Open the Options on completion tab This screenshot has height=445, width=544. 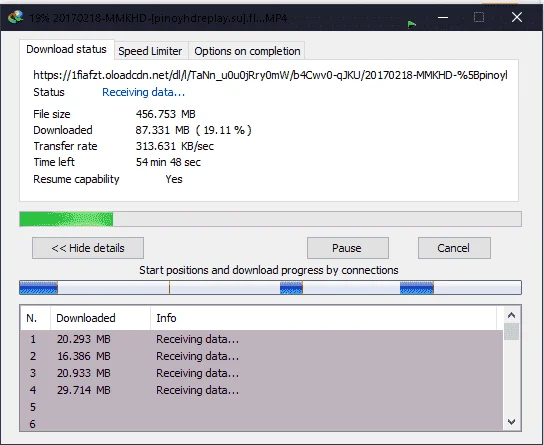click(247, 51)
